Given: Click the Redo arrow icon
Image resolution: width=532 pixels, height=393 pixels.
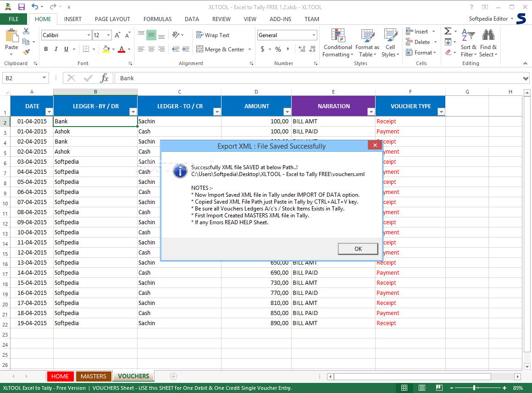Looking at the screenshot, I should tap(53, 7).
